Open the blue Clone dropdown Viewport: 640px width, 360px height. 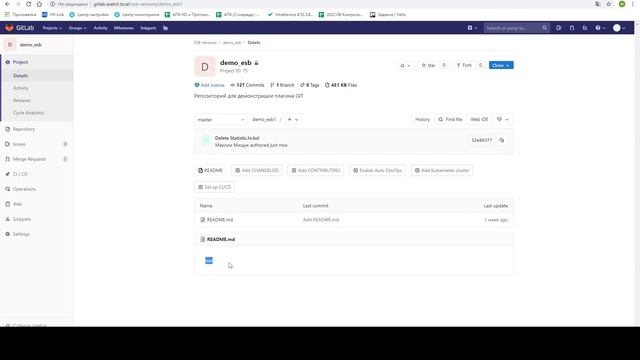(501, 65)
